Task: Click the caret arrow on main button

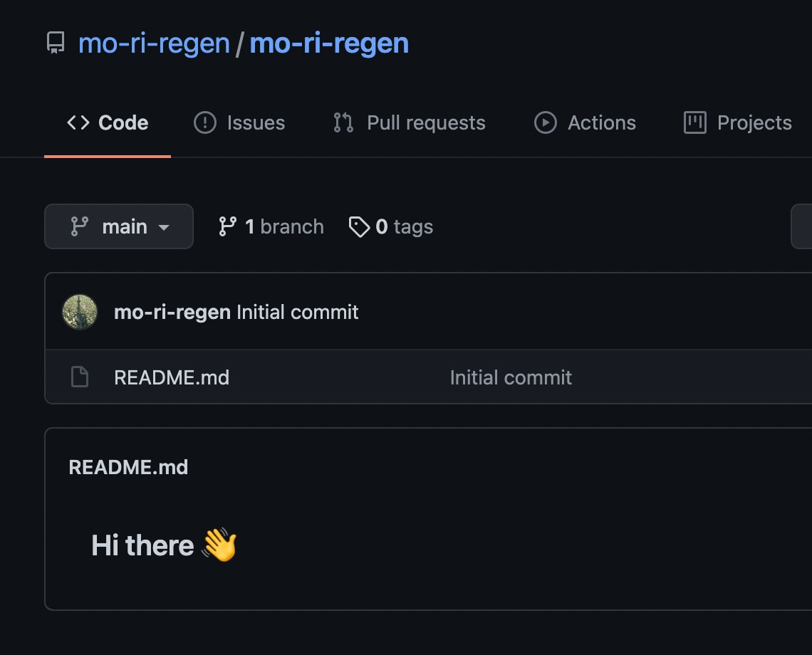Action: click(x=164, y=227)
